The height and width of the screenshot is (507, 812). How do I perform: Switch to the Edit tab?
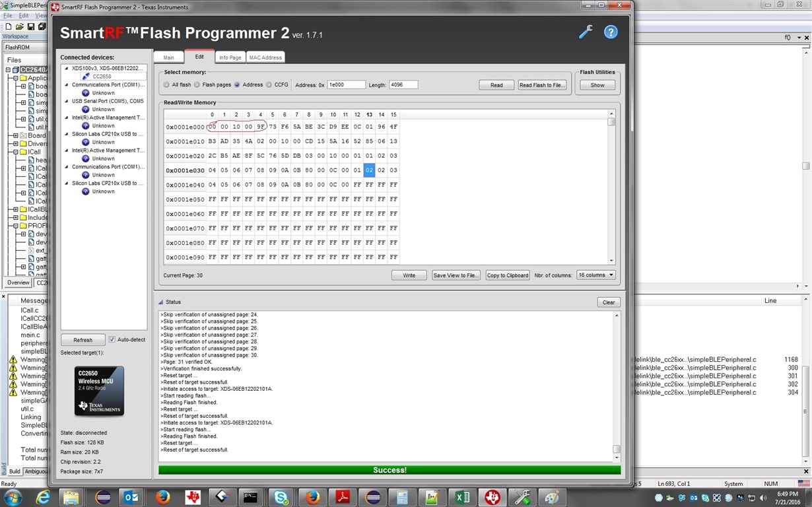click(x=199, y=57)
